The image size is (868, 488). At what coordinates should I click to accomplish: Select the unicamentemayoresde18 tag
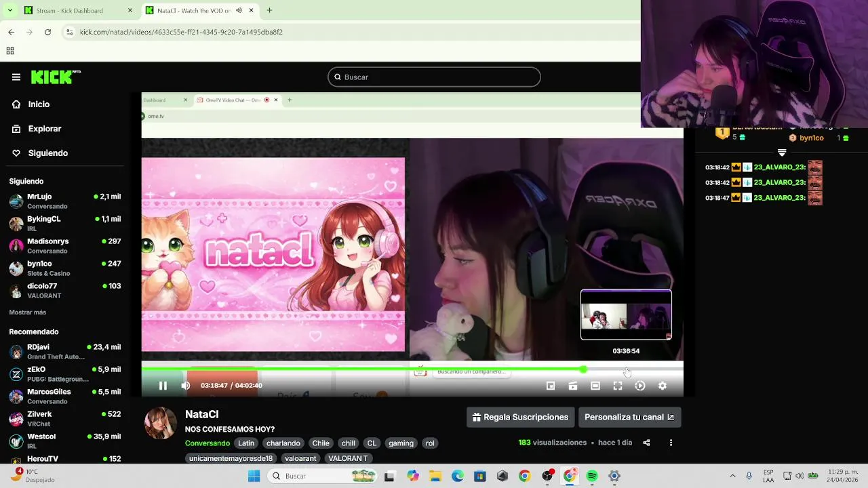pyautogui.click(x=231, y=459)
